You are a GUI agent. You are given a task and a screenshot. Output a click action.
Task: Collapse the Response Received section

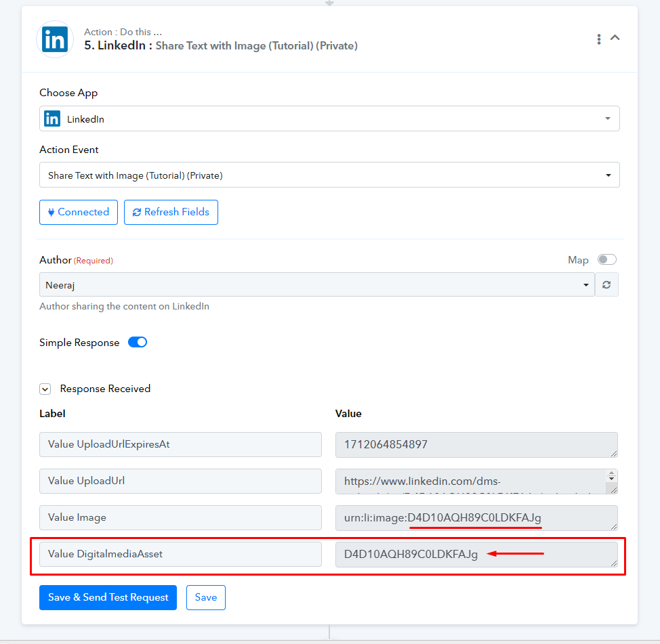click(45, 389)
